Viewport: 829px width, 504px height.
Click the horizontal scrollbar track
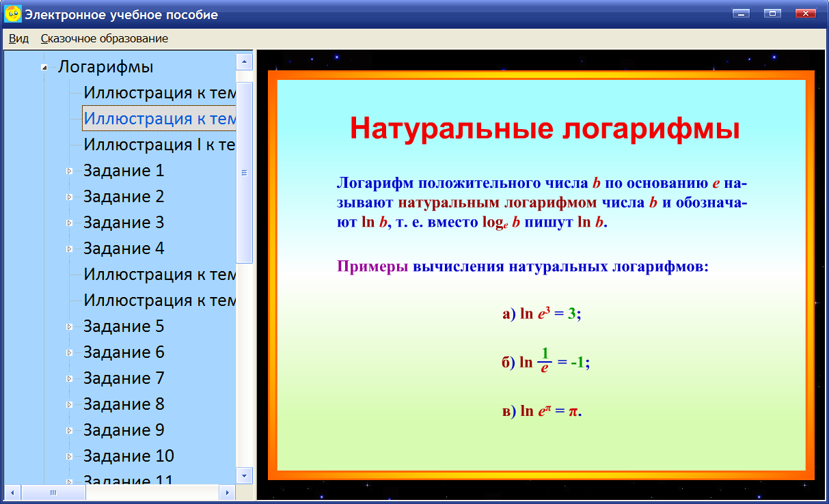(123, 492)
